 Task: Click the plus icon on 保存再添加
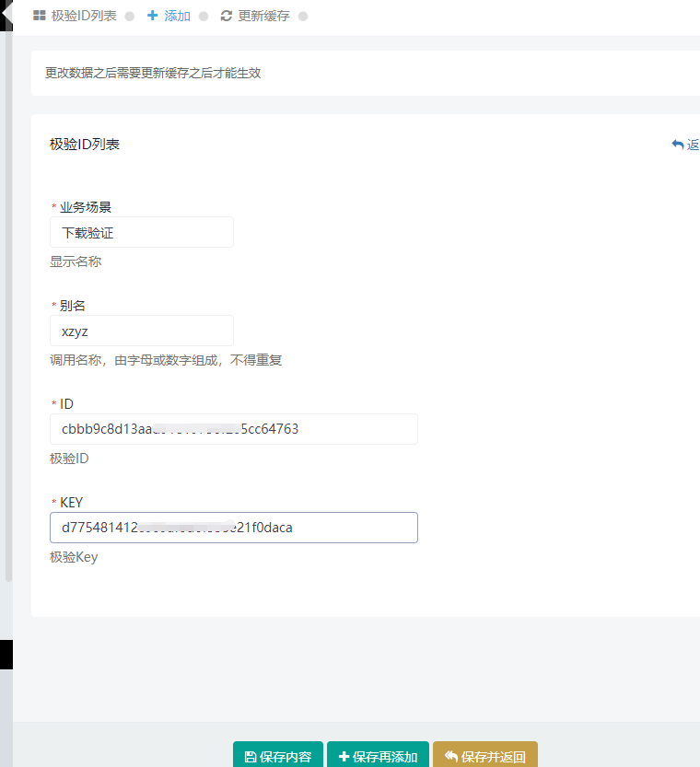pos(344,757)
